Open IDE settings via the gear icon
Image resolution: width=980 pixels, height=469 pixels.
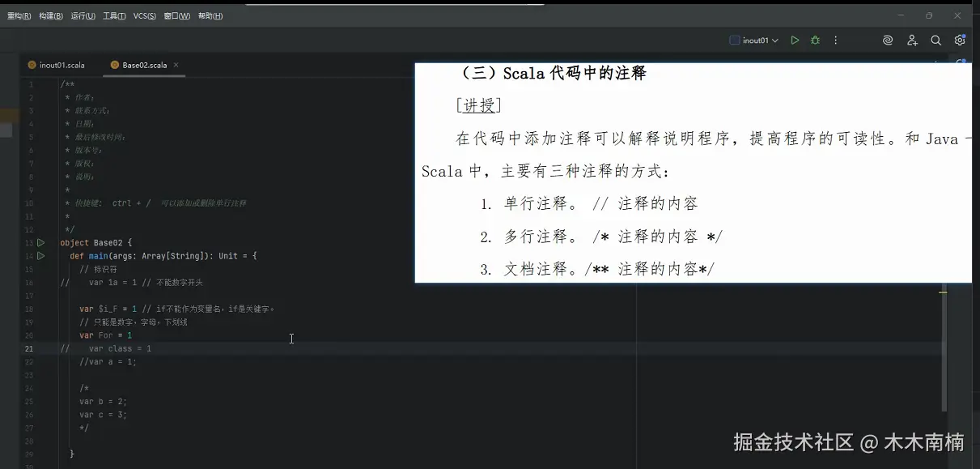click(960, 39)
